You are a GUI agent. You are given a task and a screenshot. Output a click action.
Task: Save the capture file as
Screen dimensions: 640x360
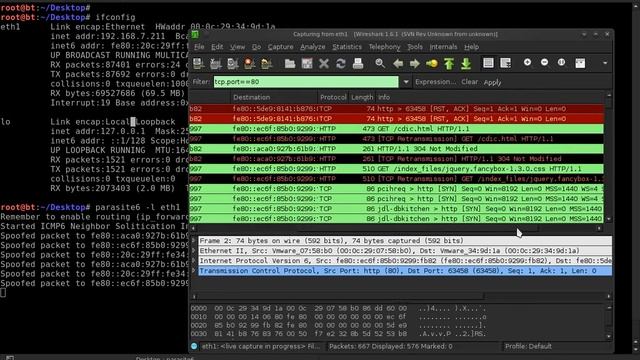(x=307, y=63)
